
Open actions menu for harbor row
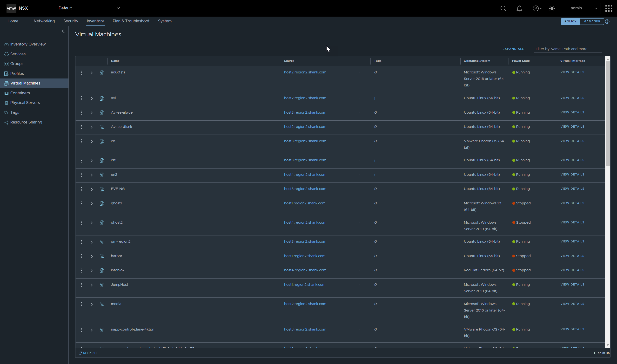coord(81,256)
